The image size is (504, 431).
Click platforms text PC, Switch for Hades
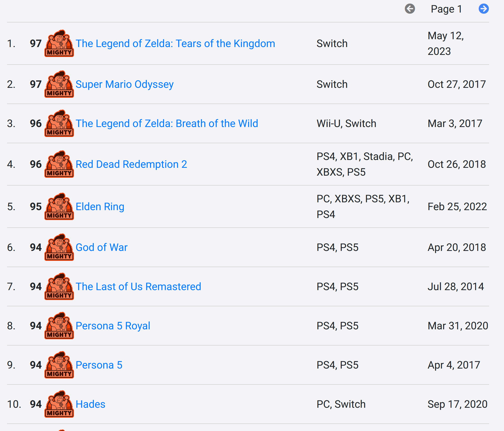pos(341,404)
